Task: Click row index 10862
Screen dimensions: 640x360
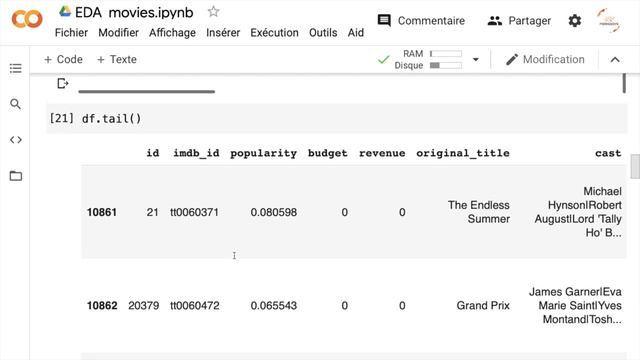Action: point(102,306)
